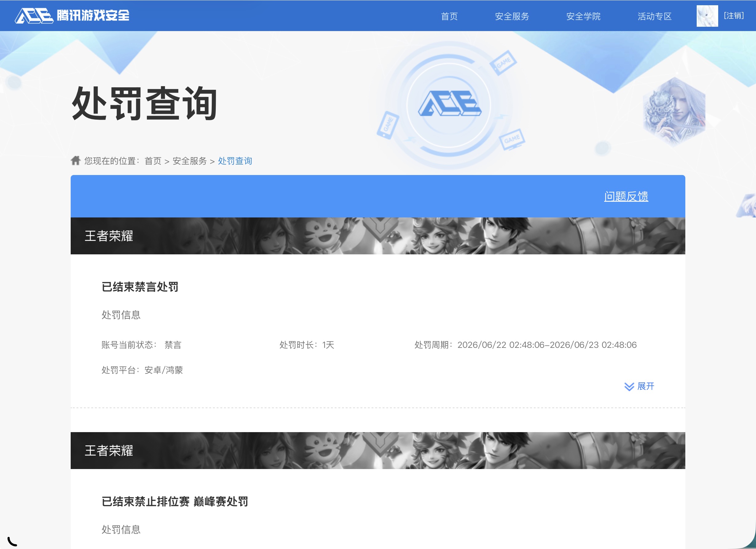
Task: Click the user avatar thumbnail in header
Action: tap(707, 16)
